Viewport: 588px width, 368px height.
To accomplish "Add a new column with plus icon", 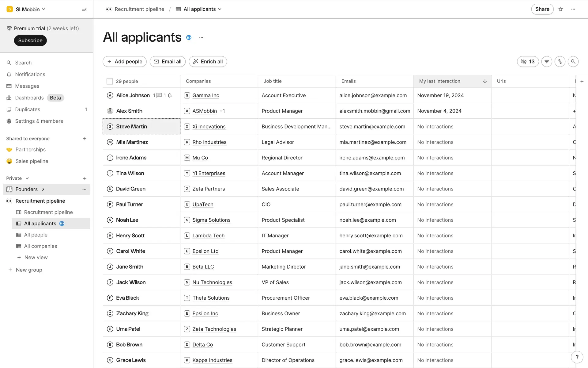I will pyautogui.click(x=582, y=81).
